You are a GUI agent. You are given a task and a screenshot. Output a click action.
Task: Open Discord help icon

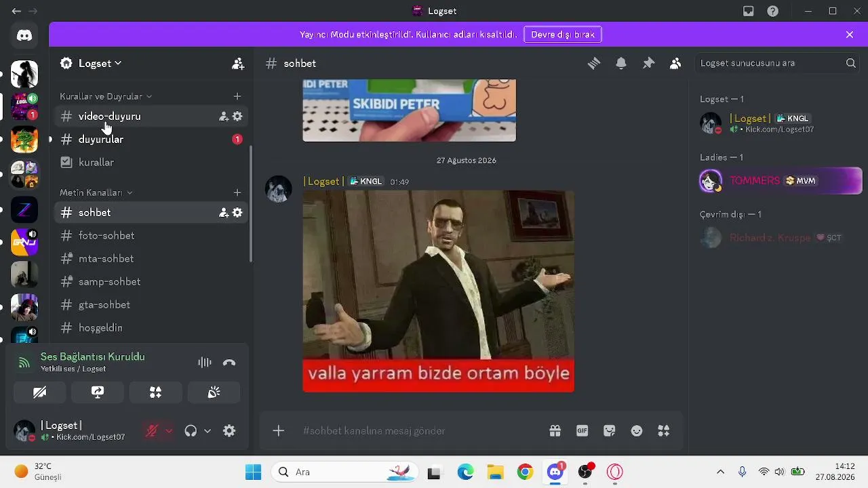[x=772, y=11]
